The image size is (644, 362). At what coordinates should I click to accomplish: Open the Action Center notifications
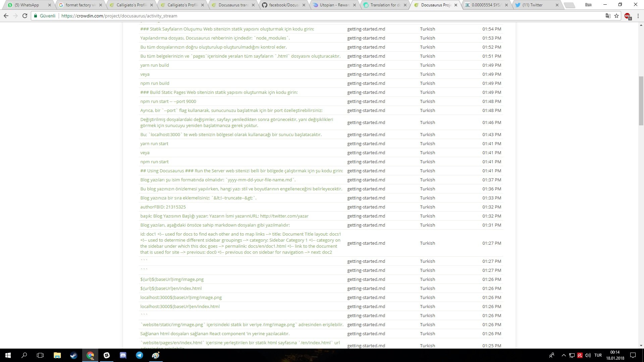633,355
